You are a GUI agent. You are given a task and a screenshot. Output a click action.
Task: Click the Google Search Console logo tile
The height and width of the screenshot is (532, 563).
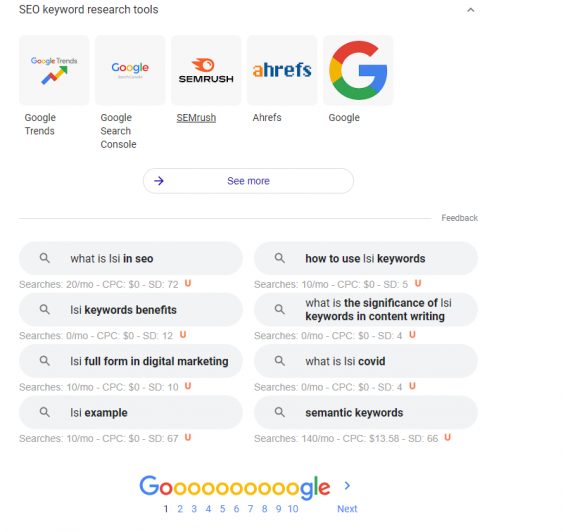[130, 70]
